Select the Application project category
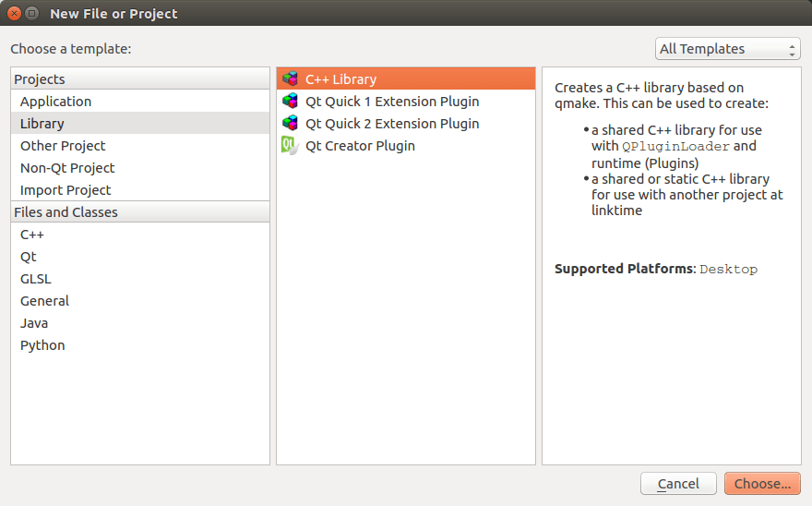 tap(140, 101)
